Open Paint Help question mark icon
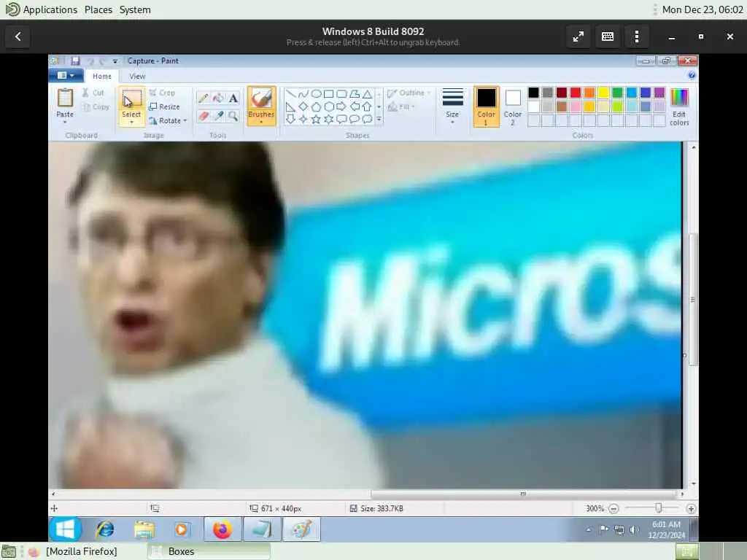The height and width of the screenshot is (560, 747). tap(692, 75)
